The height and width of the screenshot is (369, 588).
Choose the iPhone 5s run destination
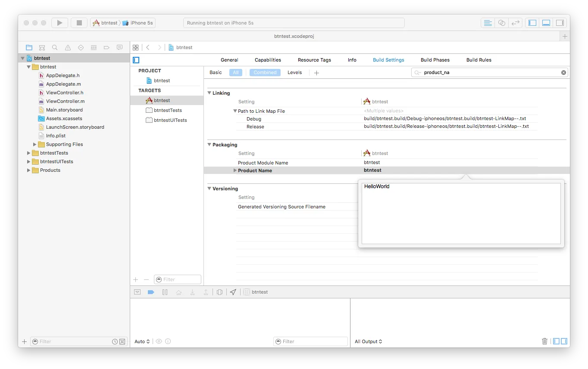(x=138, y=23)
